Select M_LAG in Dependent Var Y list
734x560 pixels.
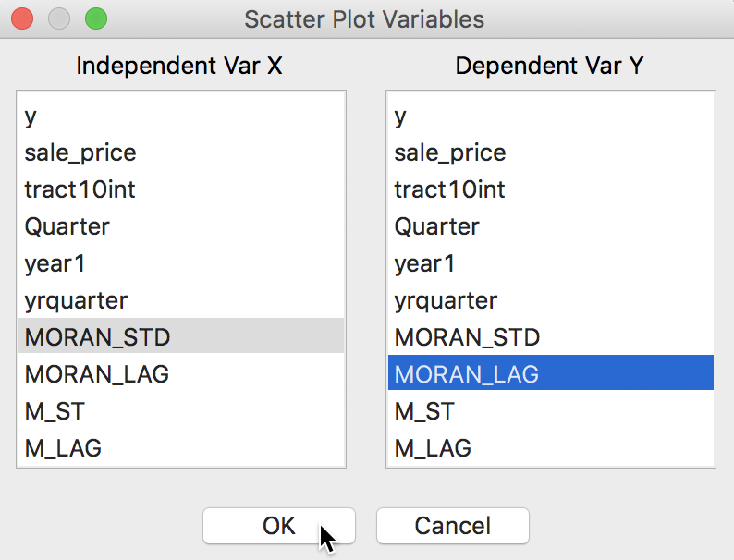coord(551,448)
